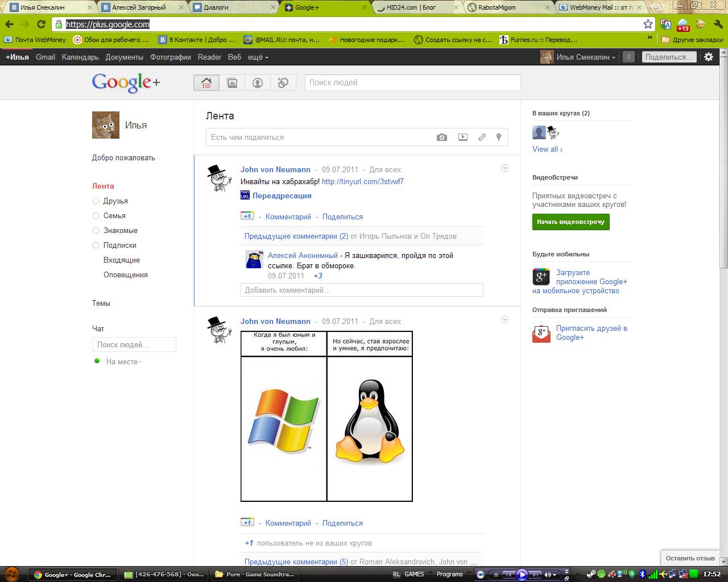Viewport: 728px width, 582px height.
Task: Click play in the taskbar media player
Action: (x=522, y=575)
